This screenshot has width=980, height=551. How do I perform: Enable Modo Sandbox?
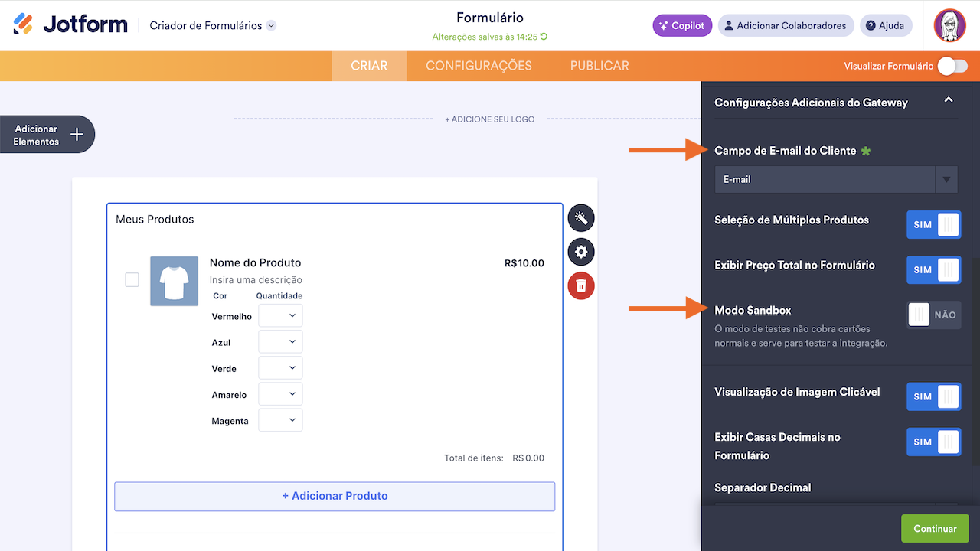(x=933, y=315)
